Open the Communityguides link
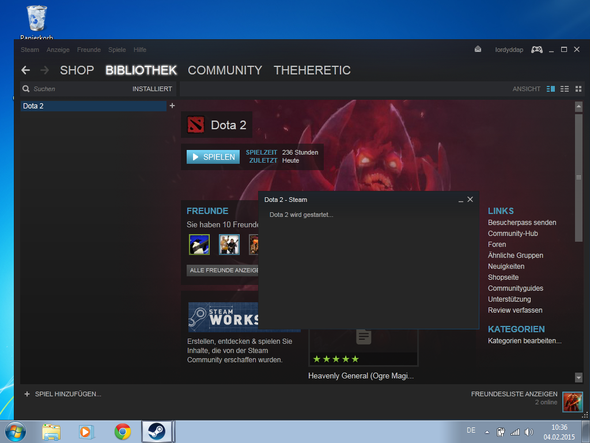Screen dimensions: 590x443 [515, 288]
